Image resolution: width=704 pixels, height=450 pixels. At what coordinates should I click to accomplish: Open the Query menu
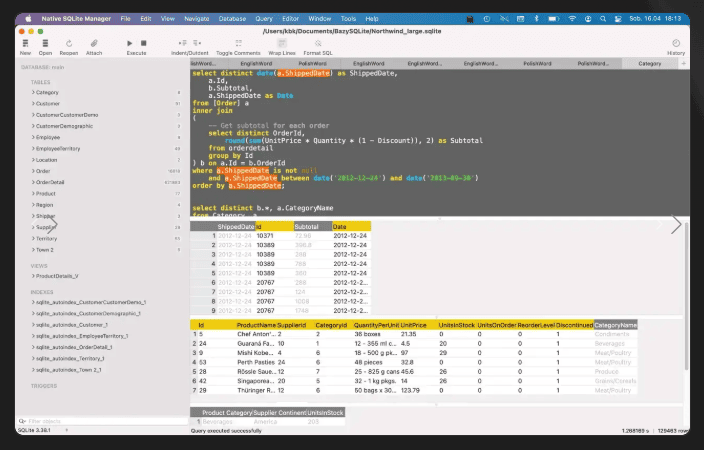point(264,19)
